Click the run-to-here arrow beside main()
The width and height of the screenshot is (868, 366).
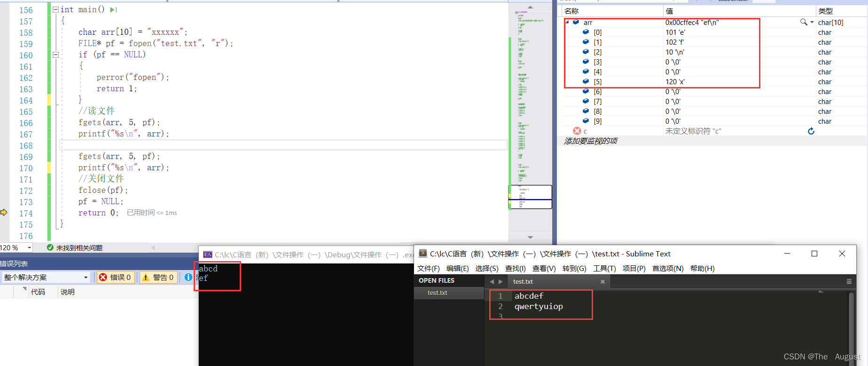(113, 9)
